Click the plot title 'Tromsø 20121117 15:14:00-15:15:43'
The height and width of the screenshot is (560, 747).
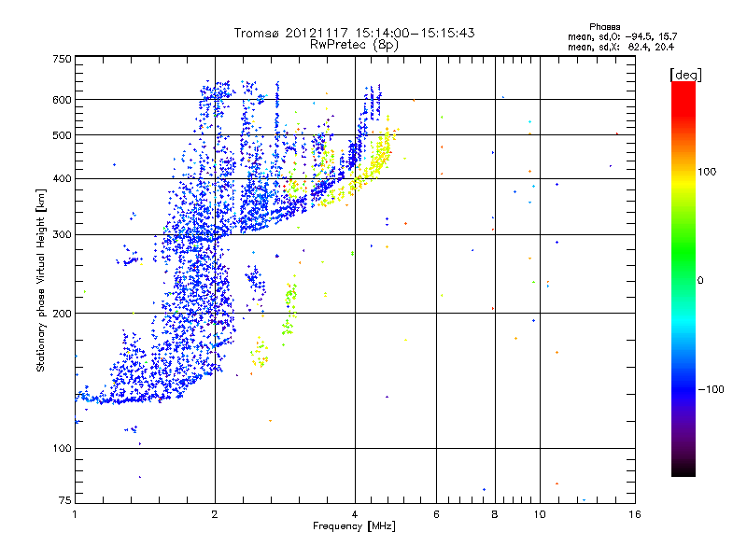pos(354,33)
